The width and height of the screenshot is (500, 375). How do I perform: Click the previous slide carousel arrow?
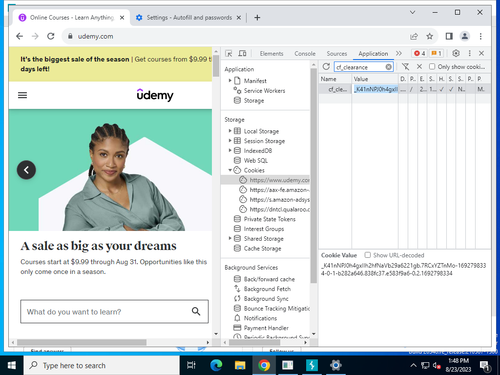click(x=26, y=170)
